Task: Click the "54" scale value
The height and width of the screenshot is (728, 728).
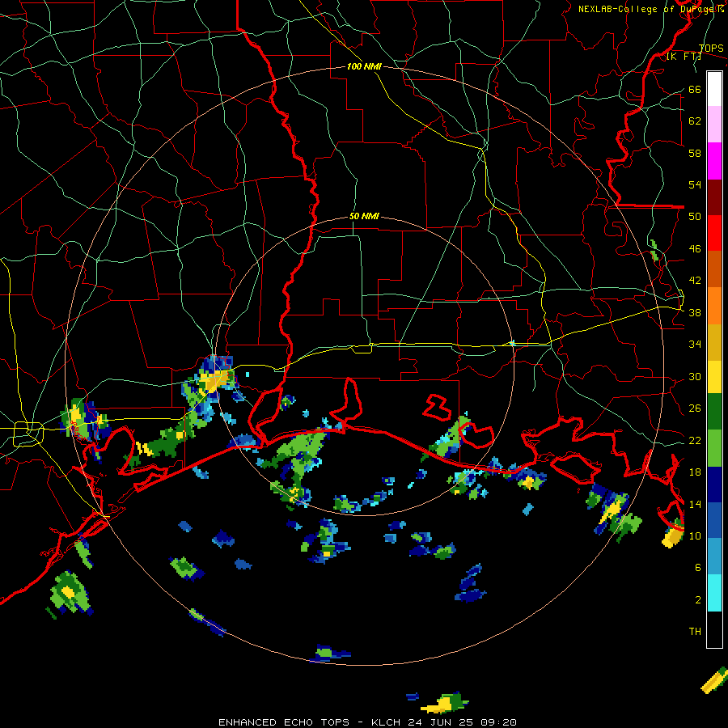Action: (x=695, y=184)
